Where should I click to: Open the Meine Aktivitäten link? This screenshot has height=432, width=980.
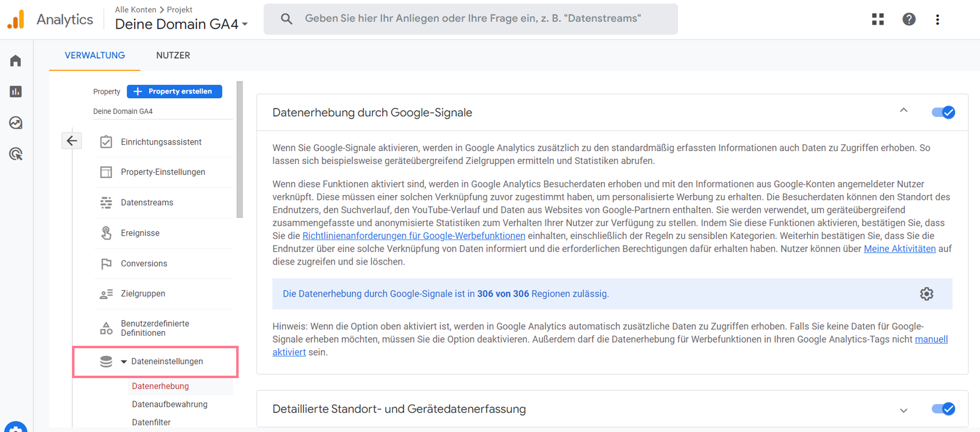click(900, 249)
